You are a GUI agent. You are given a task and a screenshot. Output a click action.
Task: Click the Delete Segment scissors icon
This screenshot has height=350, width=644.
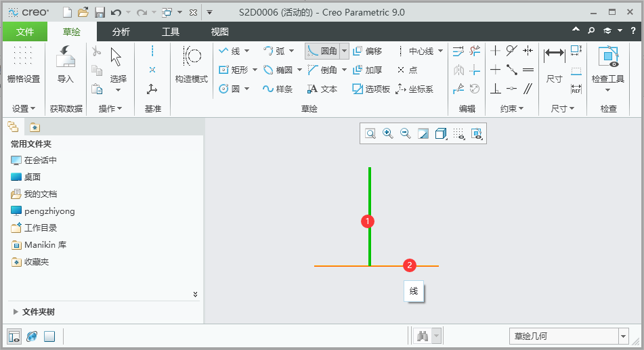pyautogui.click(x=475, y=51)
